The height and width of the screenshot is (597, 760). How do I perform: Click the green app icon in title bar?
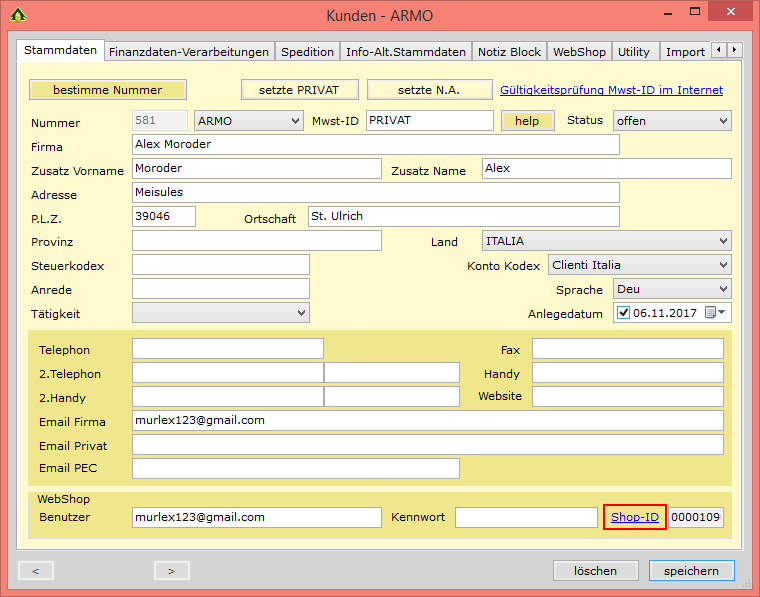click(x=18, y=16)
